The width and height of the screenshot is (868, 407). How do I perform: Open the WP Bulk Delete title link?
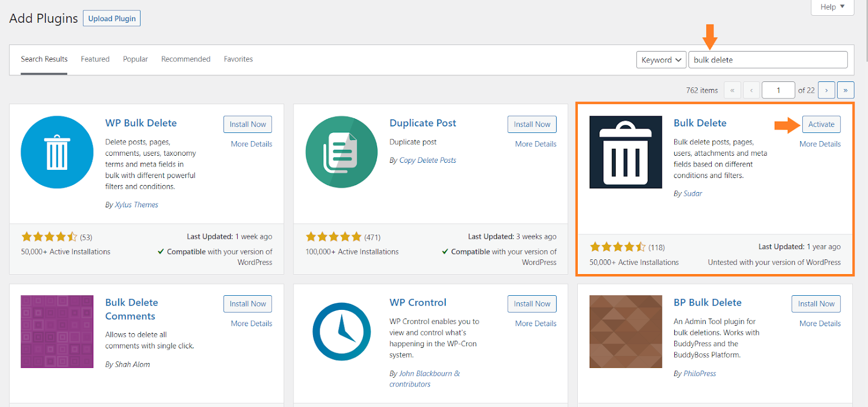point(141,123)
